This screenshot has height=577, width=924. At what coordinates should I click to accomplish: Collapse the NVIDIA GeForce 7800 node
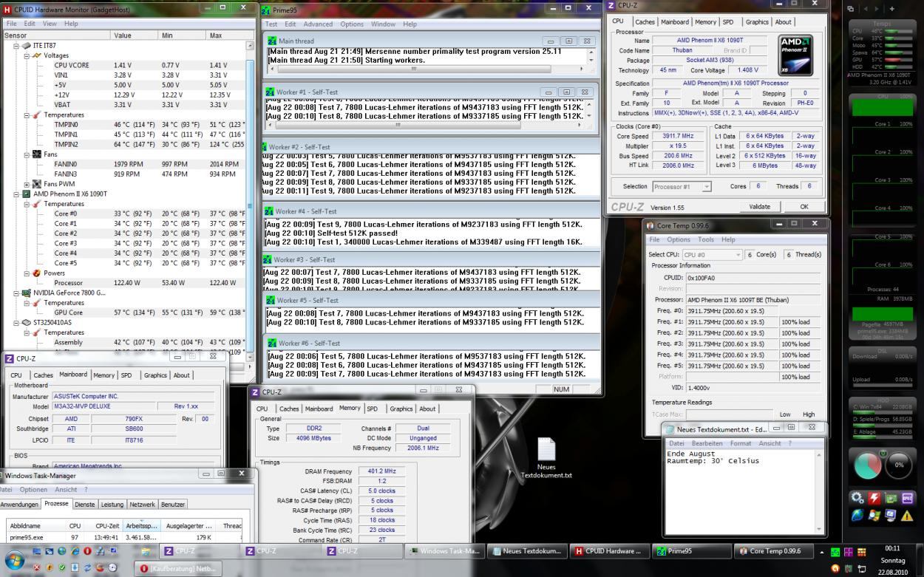point(17,293)
